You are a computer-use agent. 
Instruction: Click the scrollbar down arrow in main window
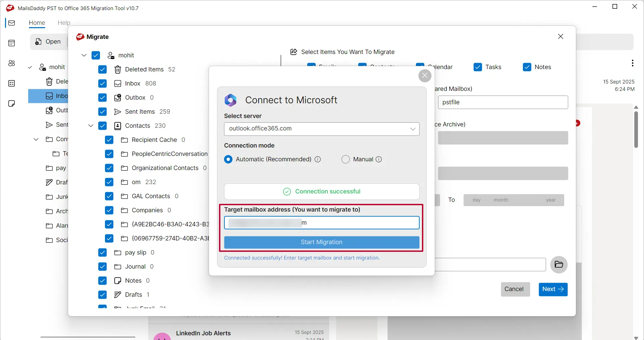[x=636, y=338]
